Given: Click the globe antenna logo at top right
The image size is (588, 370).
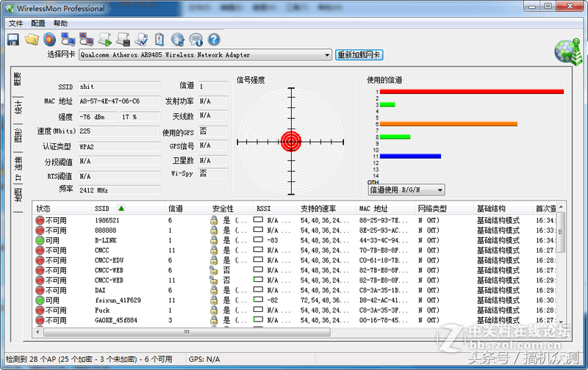Looking at the screenshot, I should pyautogui.click(x=568, y=51).
